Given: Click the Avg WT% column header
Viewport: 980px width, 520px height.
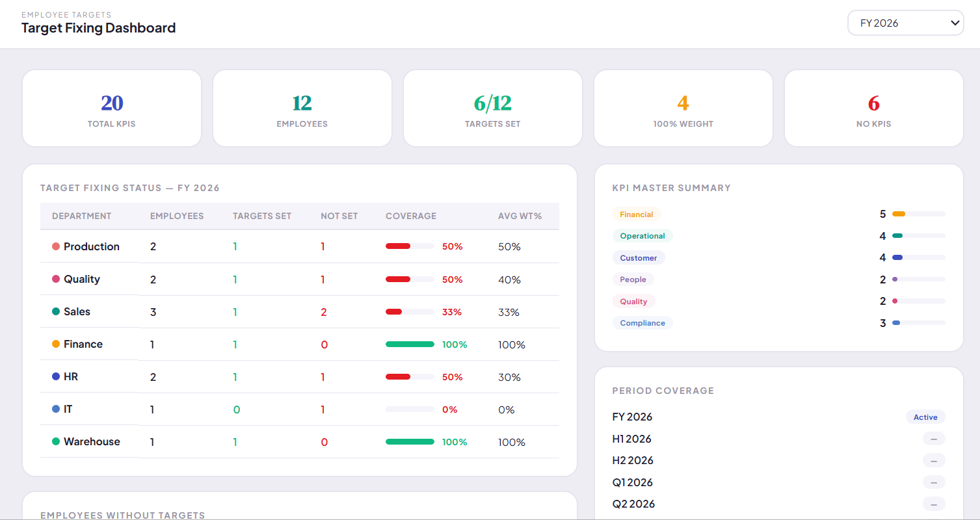Looking at the screenshot, I should pyautogui.click(x=520, y=216).
